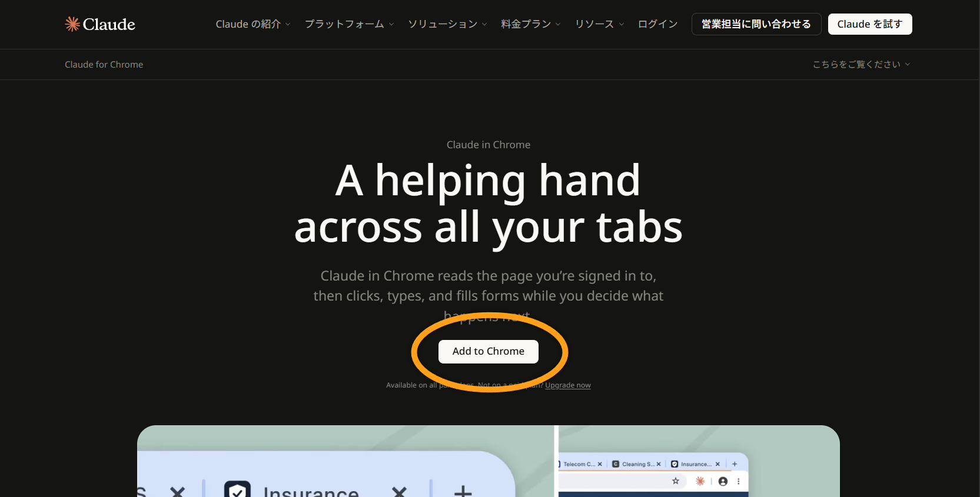Click the Add to Chrome button
The height and width of the screenshot is (497, 980).
pyautogui.click(x=489, y=351)
